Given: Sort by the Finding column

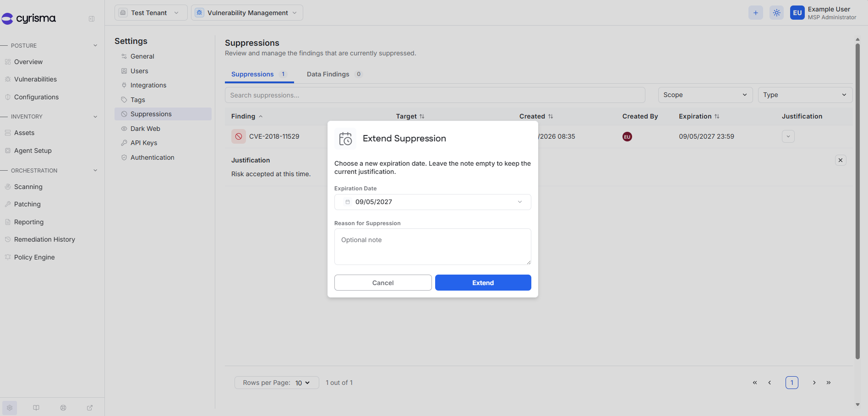Looking at the screenshot, I should (x=247, y=116).
